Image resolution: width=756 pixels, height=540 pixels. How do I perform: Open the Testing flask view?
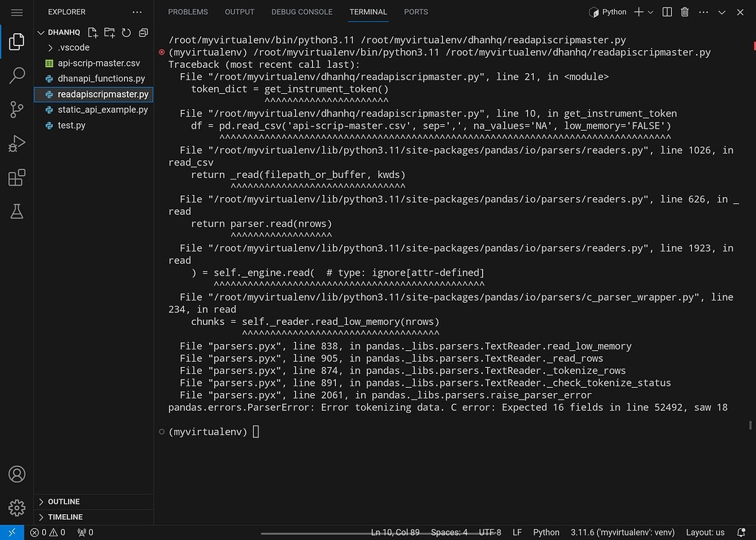16,211
